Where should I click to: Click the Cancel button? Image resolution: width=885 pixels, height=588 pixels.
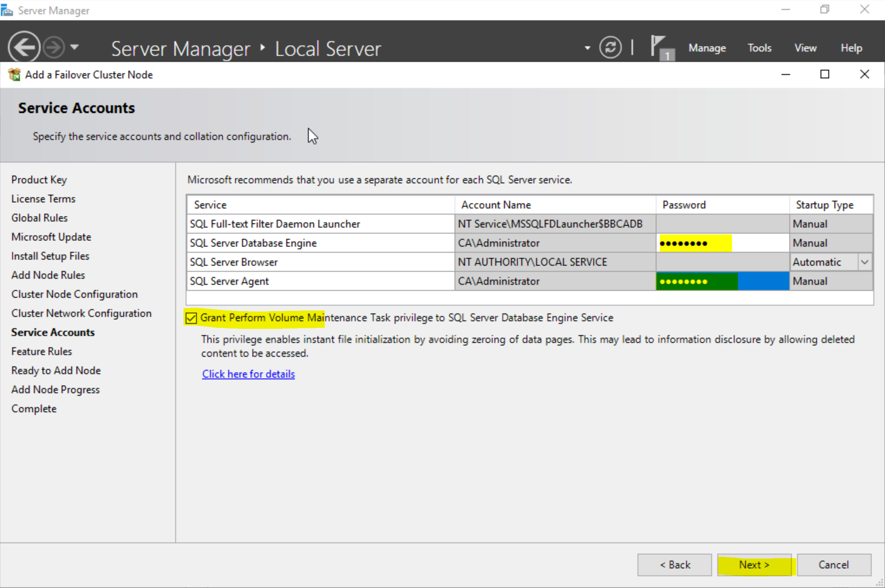coord(834,565)
